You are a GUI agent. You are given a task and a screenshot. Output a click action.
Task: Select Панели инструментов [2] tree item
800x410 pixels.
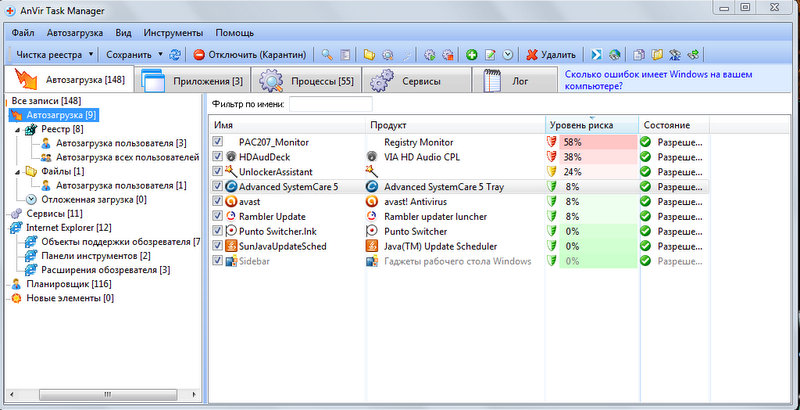(x=96, y=255)
